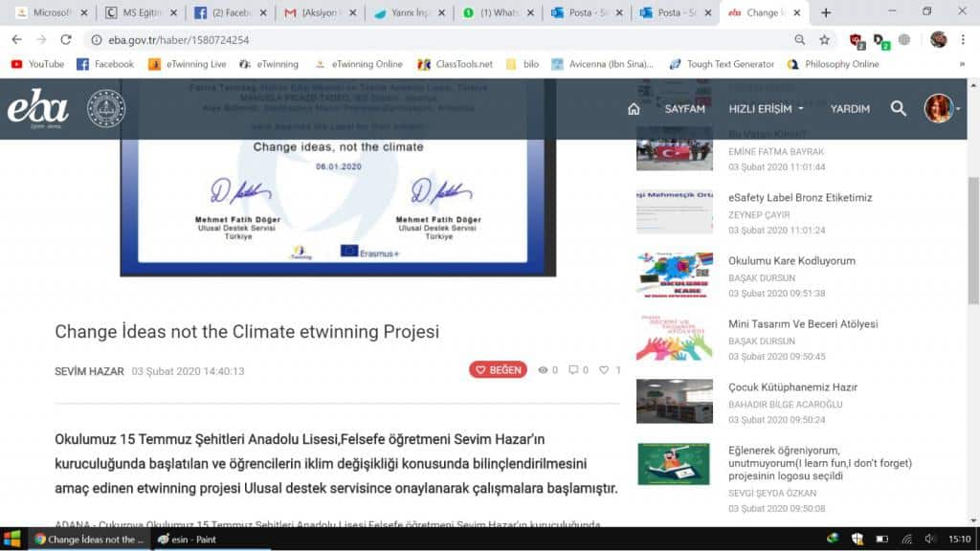
Task: Open the Eğlenerek öğreniyorum article link
Action: point(820,463)
